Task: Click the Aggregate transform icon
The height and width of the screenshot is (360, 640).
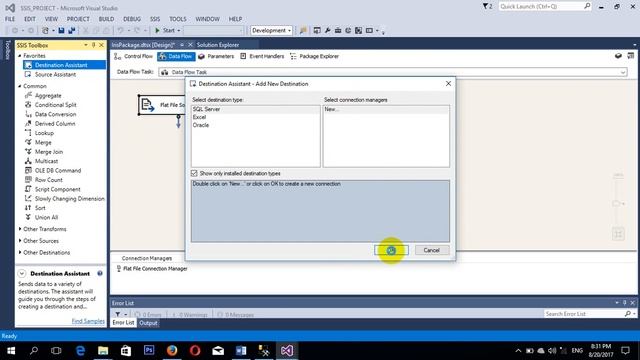Action: tap(28, 96)
